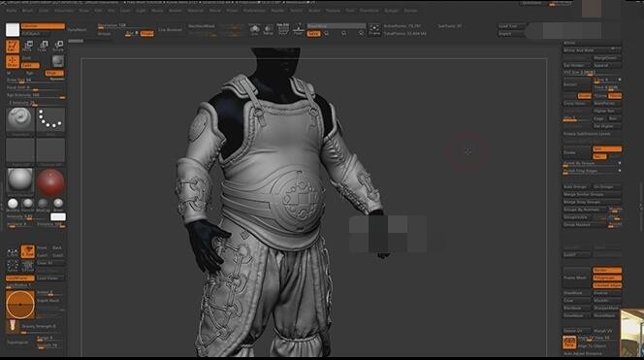
Task: Toggle the Creased edges option
Action: click(607, 285)
